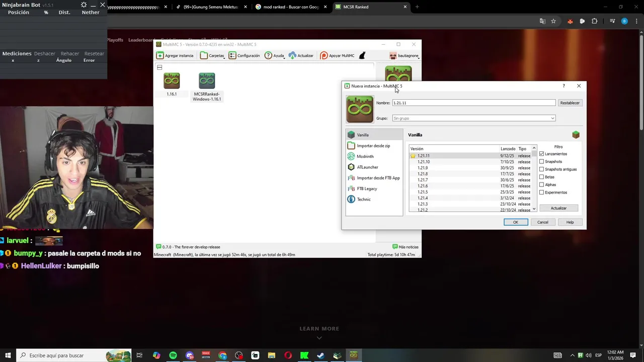The width and height of the screenshot is (644, 362).
Task: Click the Windows taskbar search box
Action: point(74,355)
